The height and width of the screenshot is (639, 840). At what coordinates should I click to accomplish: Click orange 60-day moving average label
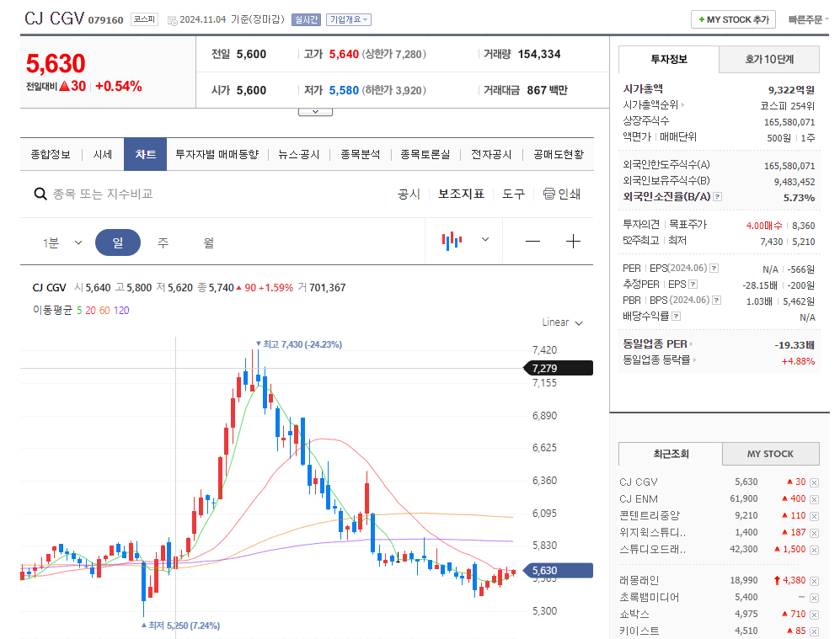point(104,311)
